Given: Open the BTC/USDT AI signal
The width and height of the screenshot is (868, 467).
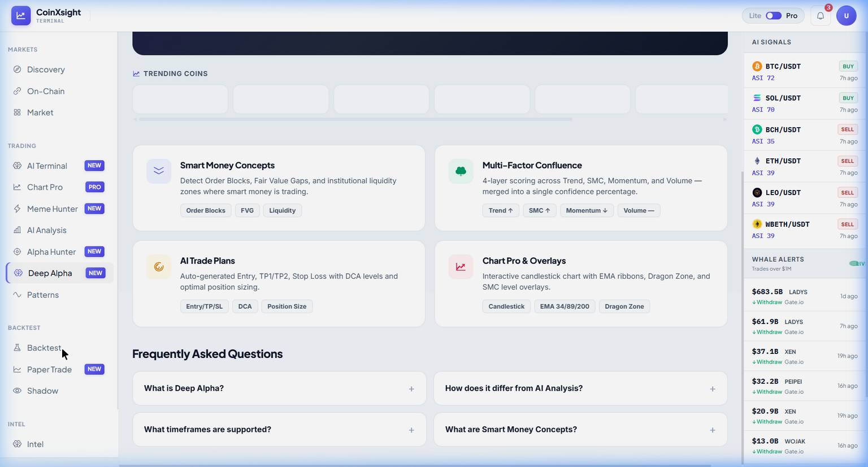Looking at the screenshot, I should (805, 72).
